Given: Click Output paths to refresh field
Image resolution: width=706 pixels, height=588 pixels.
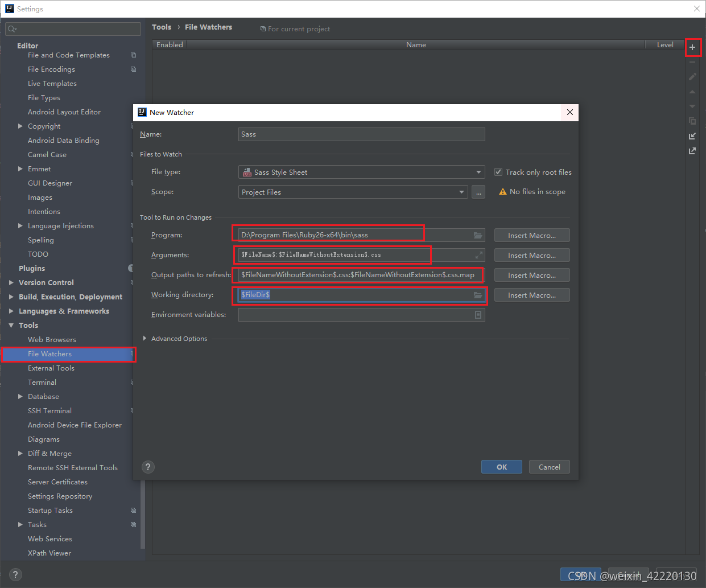Looking at the screenshot, I should pos(362,275).
